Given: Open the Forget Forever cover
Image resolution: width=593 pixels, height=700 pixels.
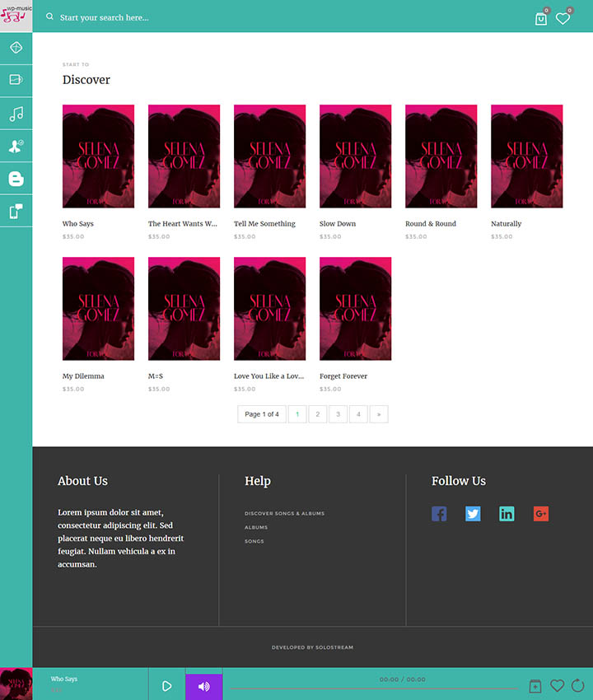Looking at the screenshot, I should point(356,309).
